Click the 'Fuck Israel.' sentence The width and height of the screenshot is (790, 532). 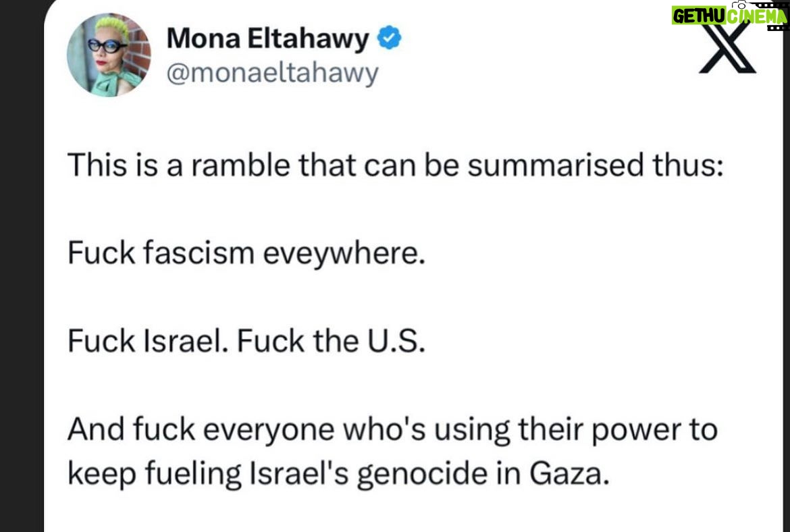point(148,340)
